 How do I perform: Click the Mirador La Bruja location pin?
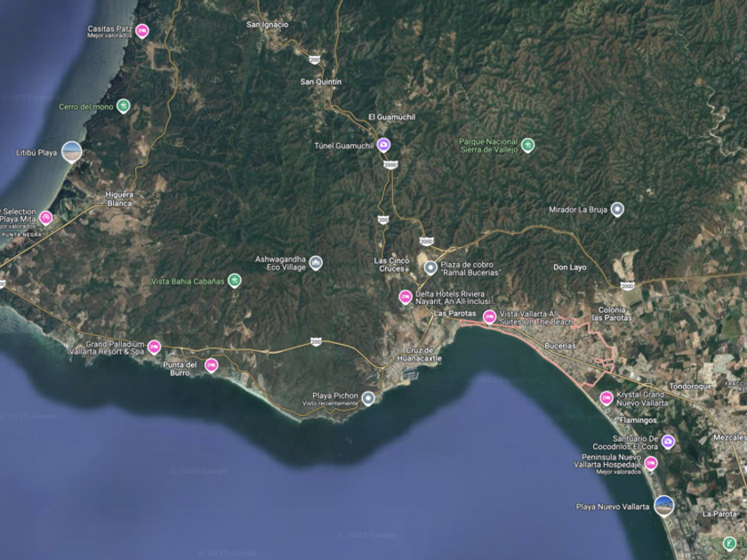[x=617, y=209]
